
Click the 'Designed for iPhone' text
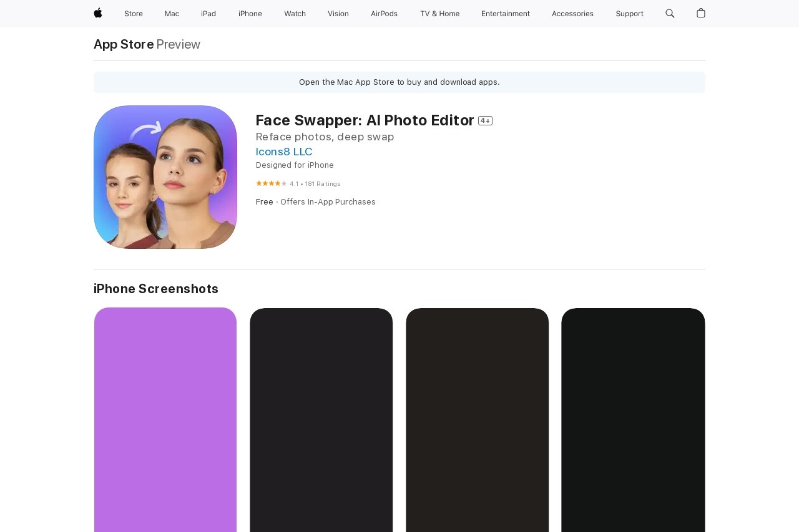(x=295, y=165)
